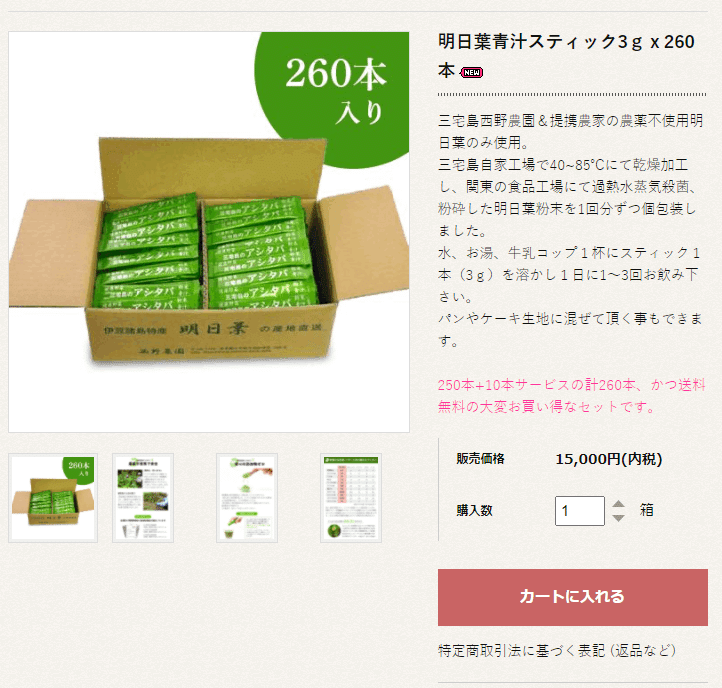This screenshot has height=688, width=722.
Task: Increase quantity with the up arrow
Action: (x=618, y=504)
